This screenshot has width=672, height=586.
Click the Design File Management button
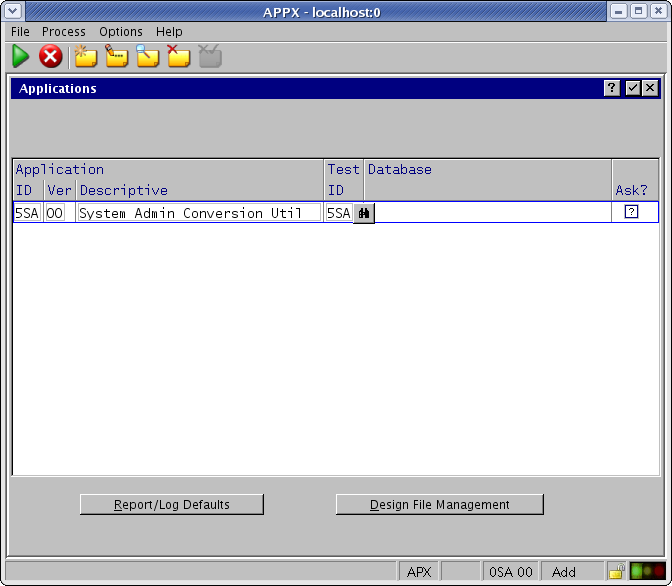440,505
